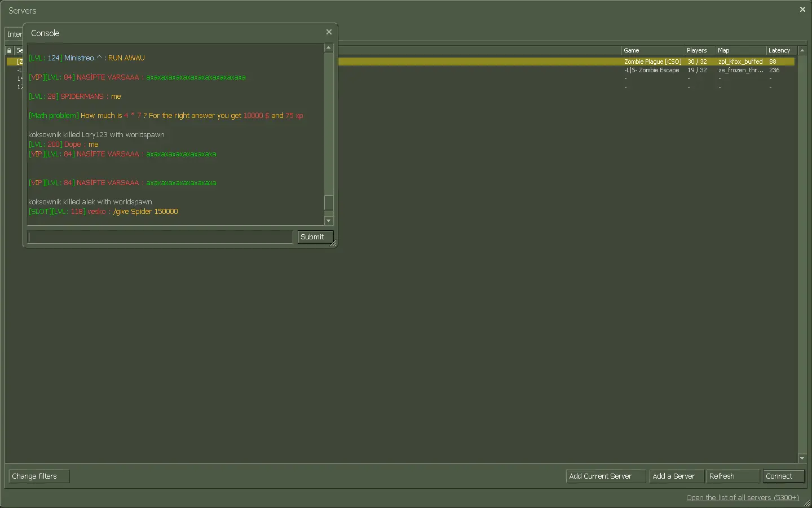
Task: Click 'koksownik killed Lory123' log line
Action: [x=96, y=135]
